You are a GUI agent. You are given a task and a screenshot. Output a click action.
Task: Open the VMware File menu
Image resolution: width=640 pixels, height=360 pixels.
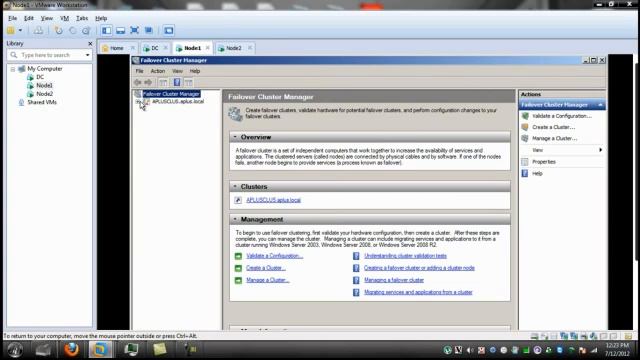(x=13, y=18)
